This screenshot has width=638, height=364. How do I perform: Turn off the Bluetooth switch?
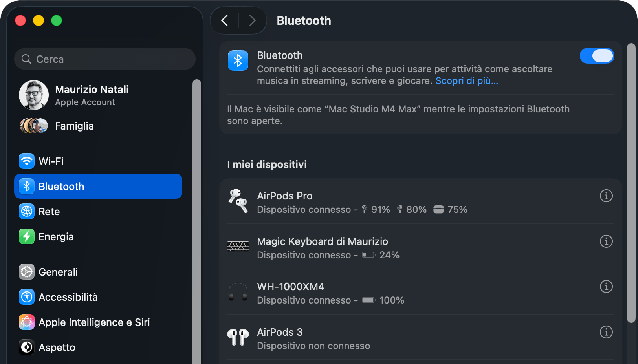pyautogui.click(x=597, y=56)
